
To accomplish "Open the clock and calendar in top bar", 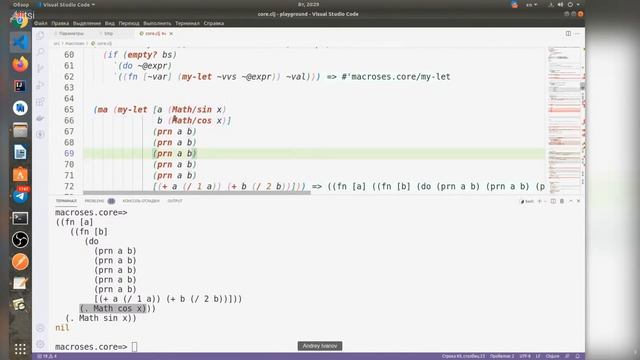I will point(309,4).
